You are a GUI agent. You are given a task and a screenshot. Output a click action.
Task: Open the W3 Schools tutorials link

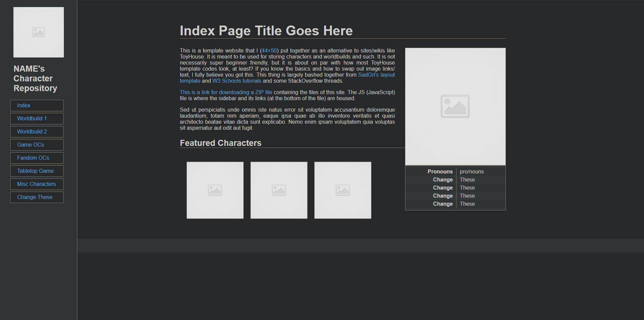click(237, 81)
